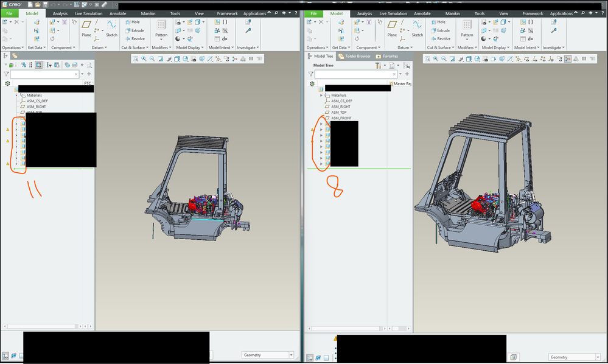Click Repaint icon in right graphics toolbar
Screen dimensions: 608x364
(x=452, y=59)
